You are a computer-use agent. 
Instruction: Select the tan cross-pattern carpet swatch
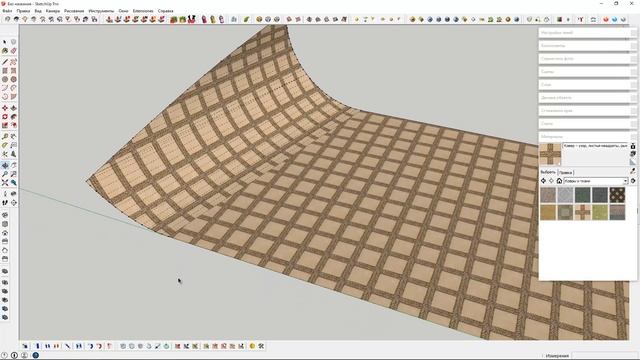[582, 212]
